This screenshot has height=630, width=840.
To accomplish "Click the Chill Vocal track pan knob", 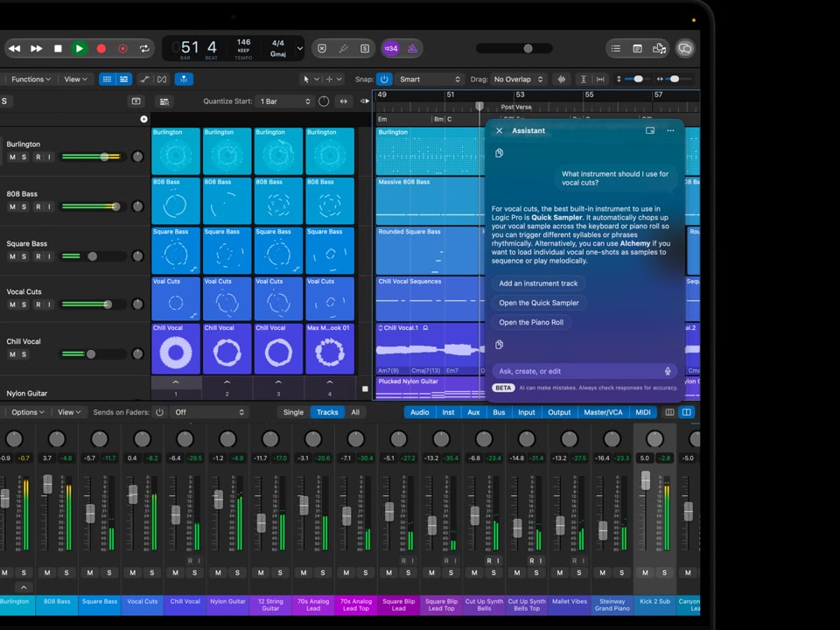I will click(x=137, y=353).
